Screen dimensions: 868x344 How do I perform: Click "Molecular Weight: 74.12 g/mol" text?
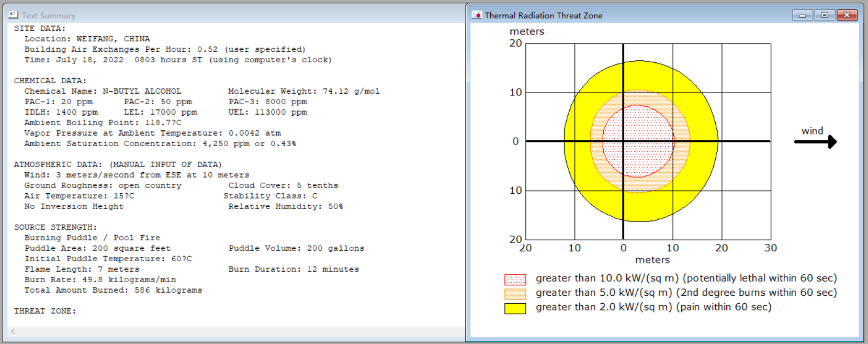point(304,91)
